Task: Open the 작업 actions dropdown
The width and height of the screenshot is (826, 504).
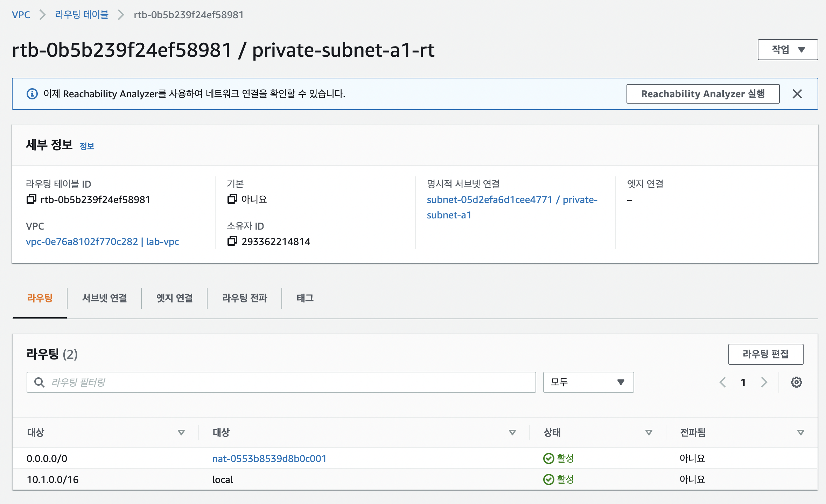Action: tap(787, 50)
